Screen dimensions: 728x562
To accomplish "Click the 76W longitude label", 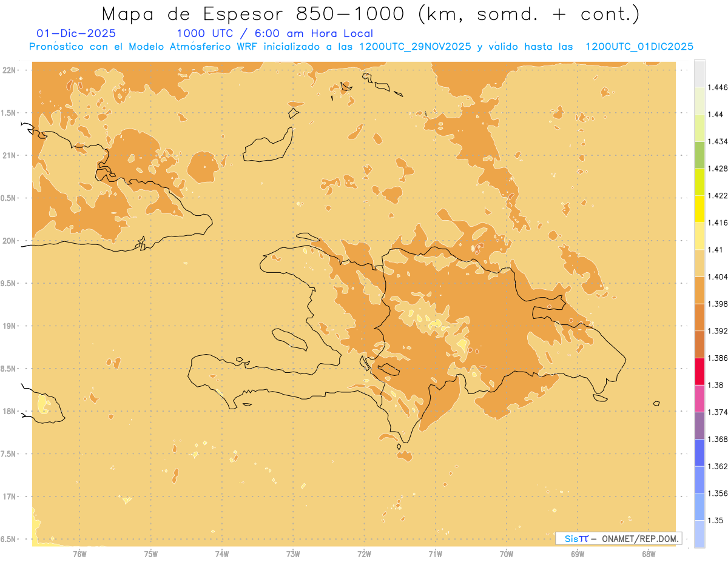I will 79,554.
